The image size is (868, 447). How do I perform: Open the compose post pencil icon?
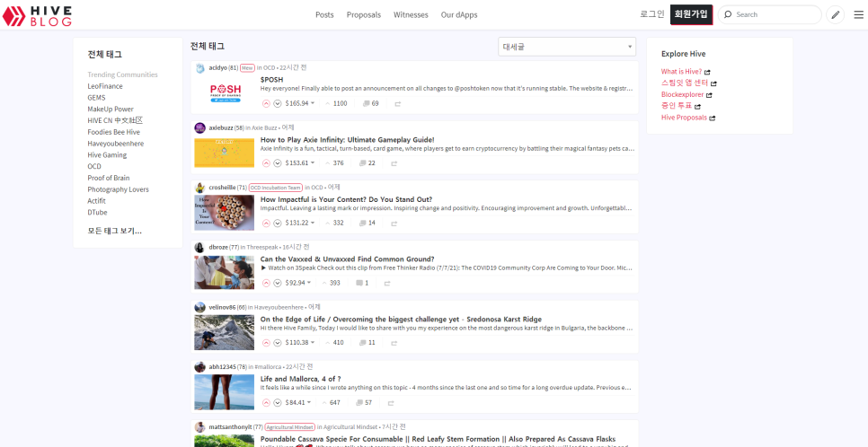point(835,15)
